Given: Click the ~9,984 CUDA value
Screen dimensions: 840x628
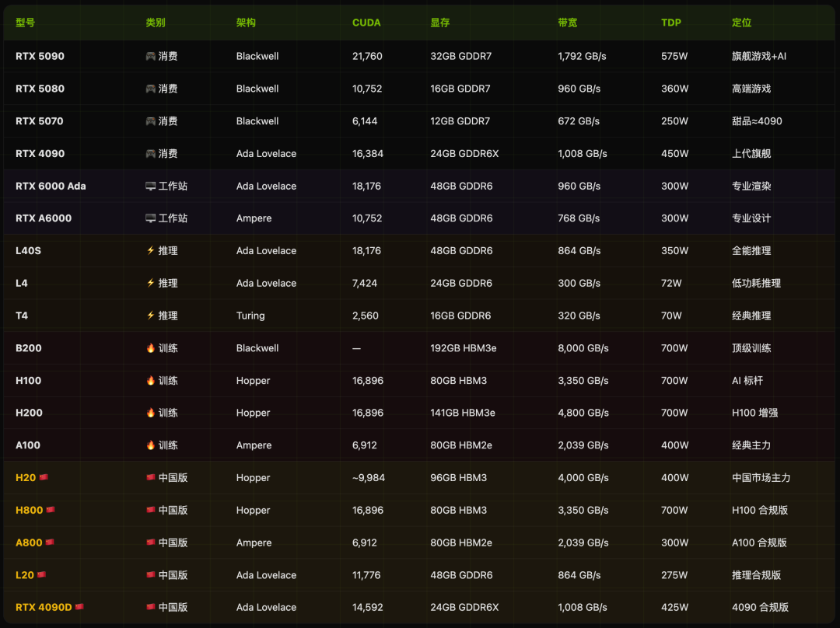Looking at the screenshot, I should pos(368,477).
